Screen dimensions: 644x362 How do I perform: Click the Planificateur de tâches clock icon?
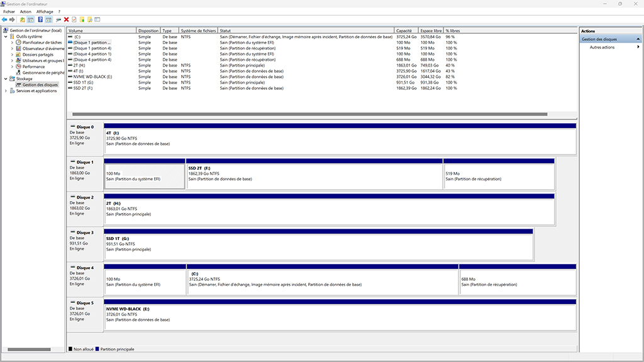point(18,42)
